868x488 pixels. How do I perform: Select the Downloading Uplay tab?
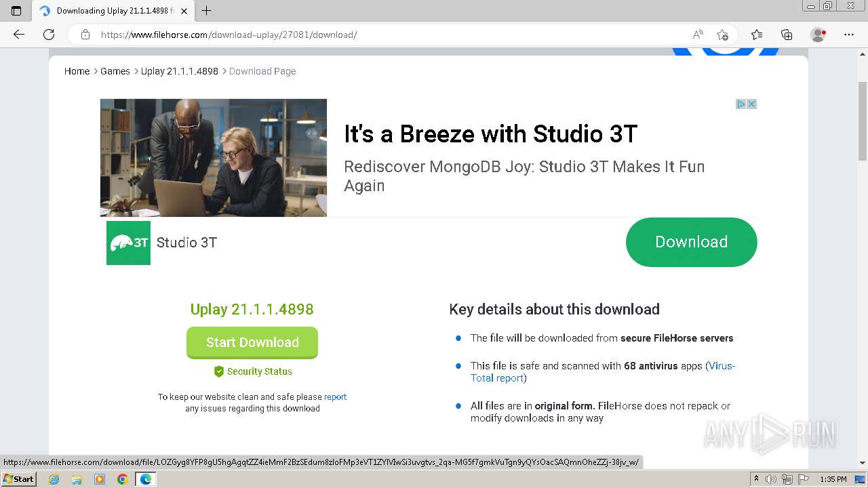(113, 11)
